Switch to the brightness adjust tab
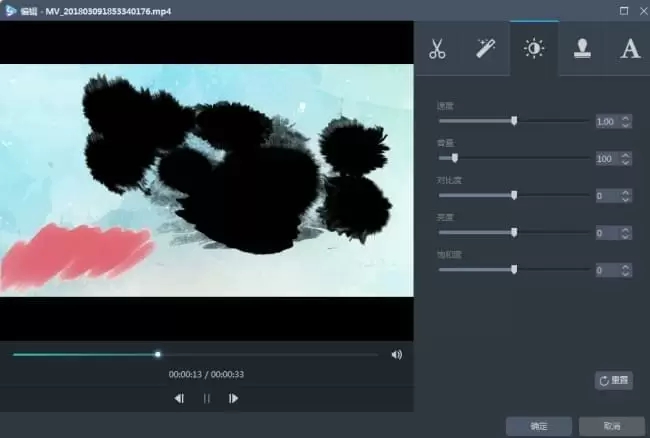Screen dimensions: 650x438 tap(534, 48)
